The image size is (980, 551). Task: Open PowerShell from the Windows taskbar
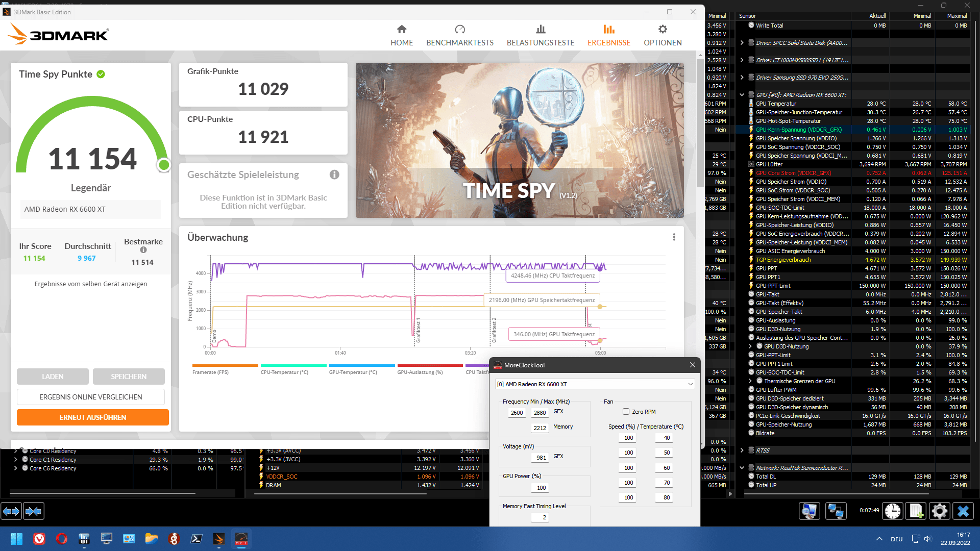197,539
